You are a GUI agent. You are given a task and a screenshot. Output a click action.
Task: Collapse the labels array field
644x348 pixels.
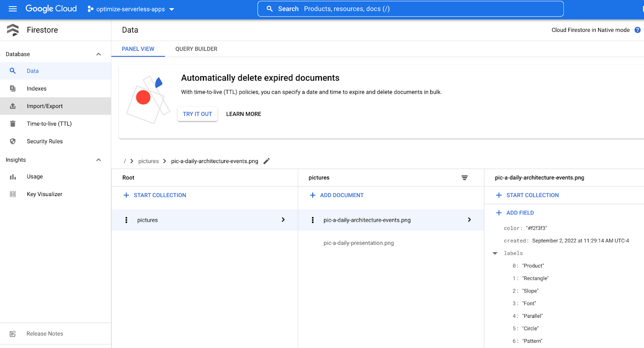click(495, 253)
